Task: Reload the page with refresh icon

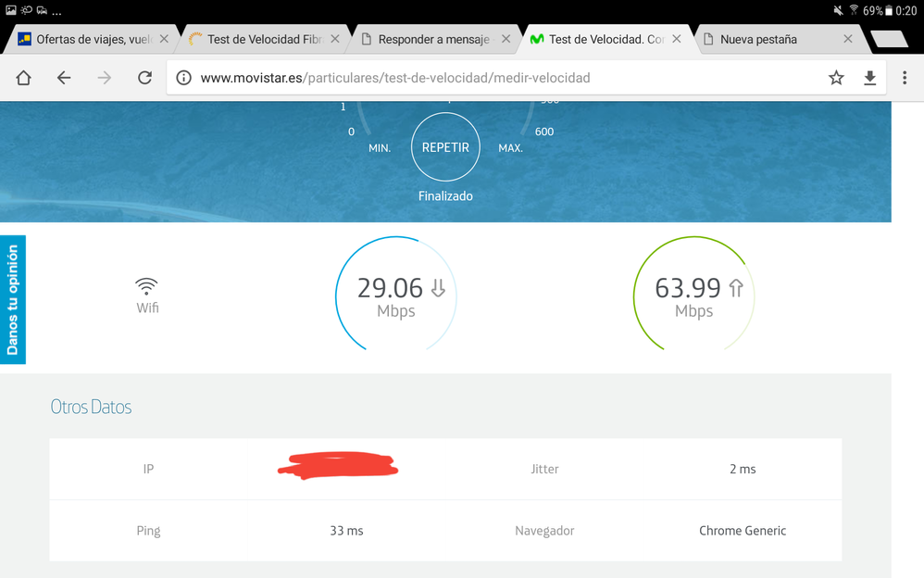Action: coord(144,78)
